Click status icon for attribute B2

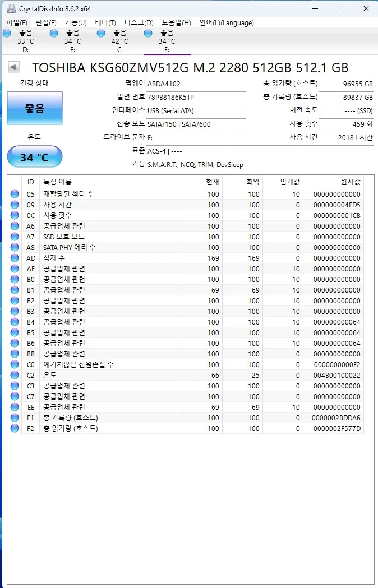15,300
